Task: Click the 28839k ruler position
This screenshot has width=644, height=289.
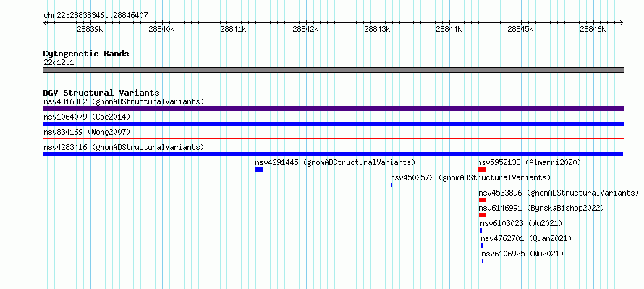Action: pyautogui.click(x=90, y=29)
